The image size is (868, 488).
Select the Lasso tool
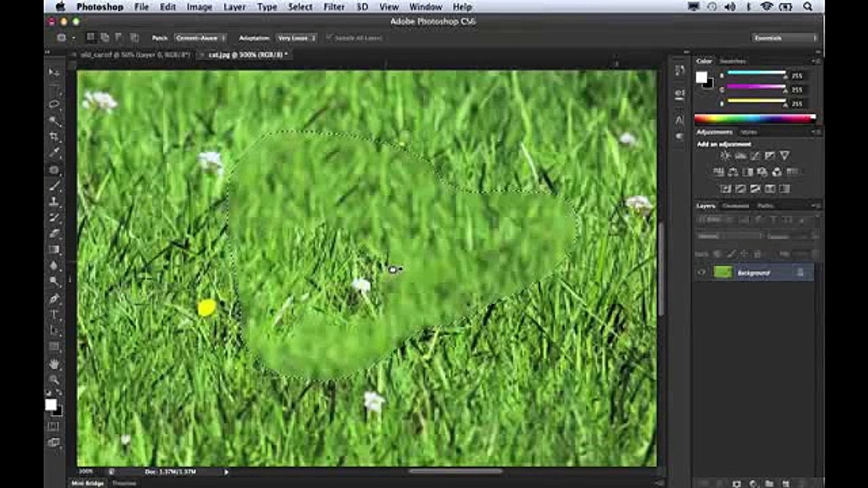click(x=54, y=104)
